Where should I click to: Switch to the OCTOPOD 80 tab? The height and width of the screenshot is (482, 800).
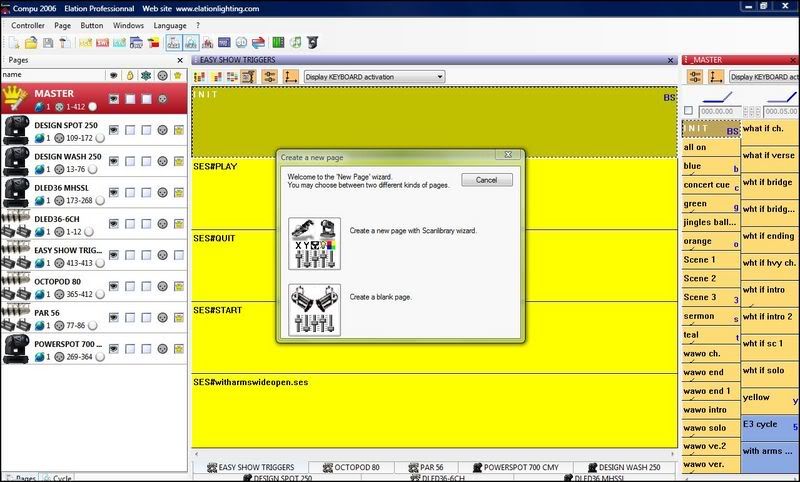click(352, 467)
